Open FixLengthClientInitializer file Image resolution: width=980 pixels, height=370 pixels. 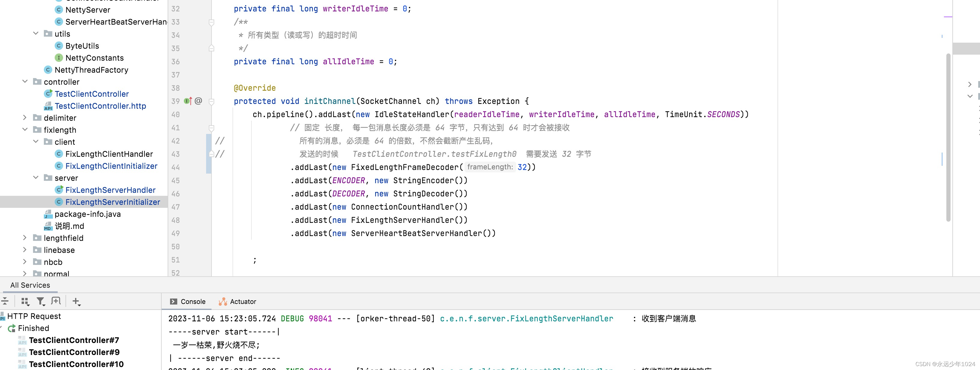coord(111,166)
